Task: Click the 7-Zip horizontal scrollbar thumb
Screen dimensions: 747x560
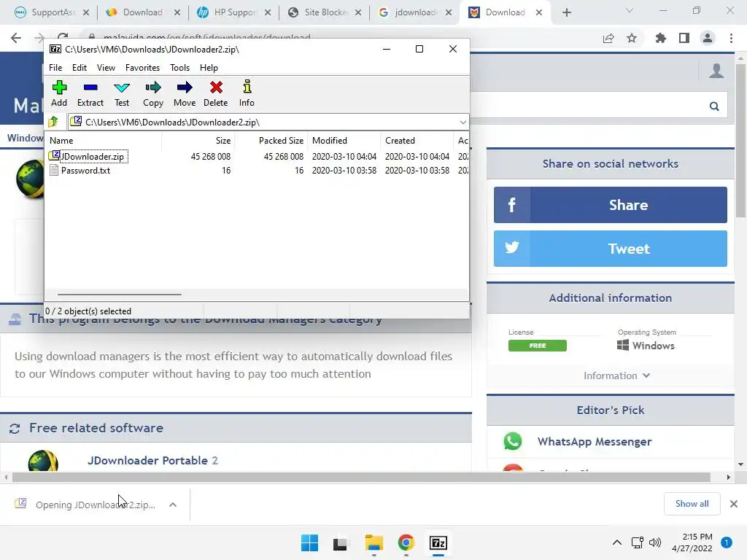Action: (x=119, y=295)
